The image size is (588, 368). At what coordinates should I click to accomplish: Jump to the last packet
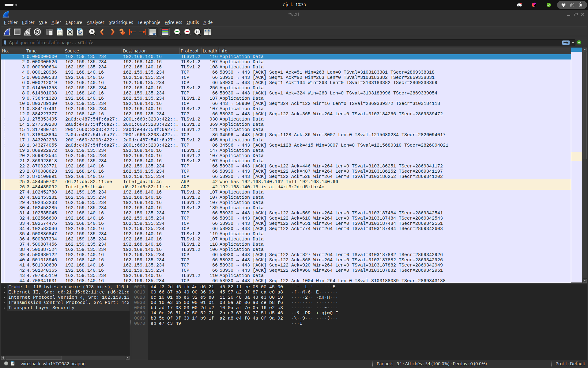tap(143, 32)
